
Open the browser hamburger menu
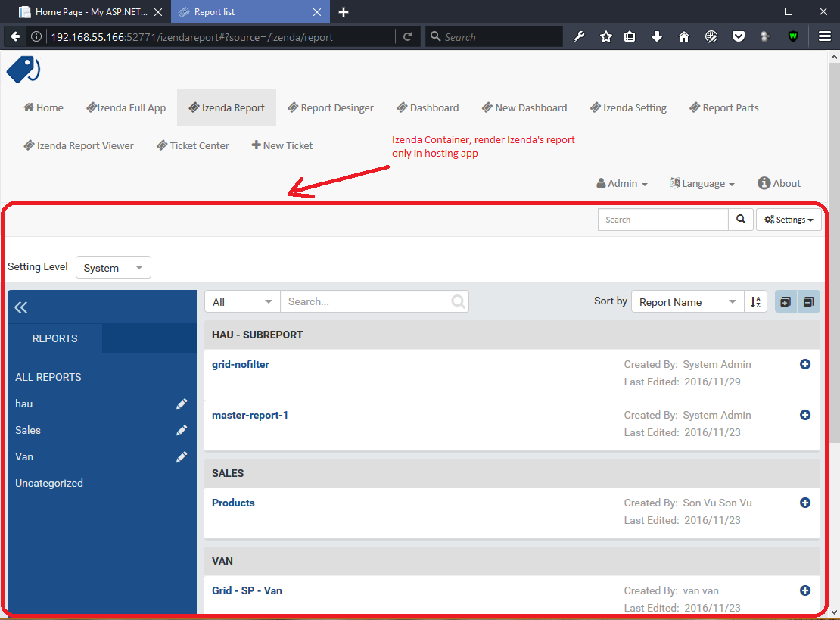point(824,36)
